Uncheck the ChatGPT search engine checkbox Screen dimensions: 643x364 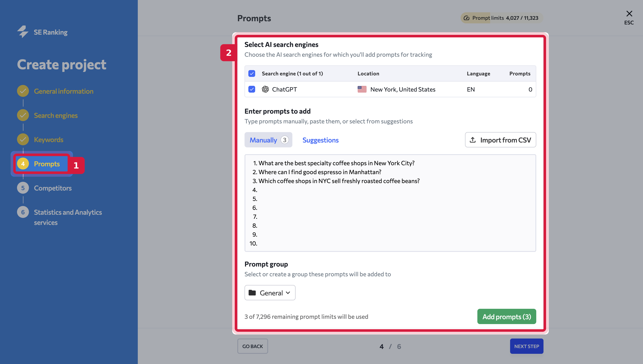point(252,89)
